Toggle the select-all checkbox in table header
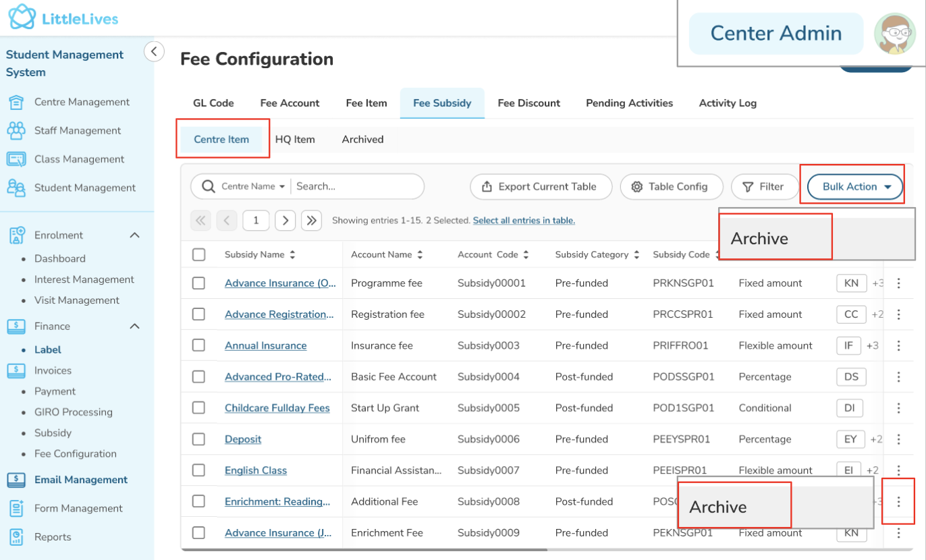 [x=198, y=254]
